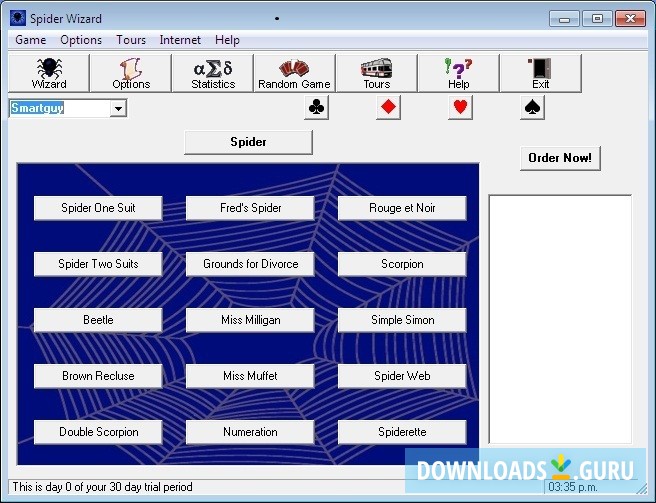Open the Statistics toolbar button

(213, 73)
